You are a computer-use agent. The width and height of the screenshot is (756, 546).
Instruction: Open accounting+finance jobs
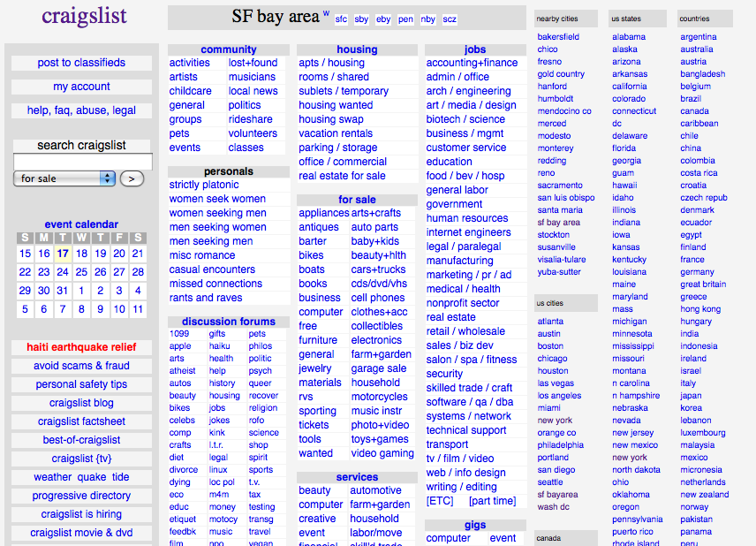[472, 63]
